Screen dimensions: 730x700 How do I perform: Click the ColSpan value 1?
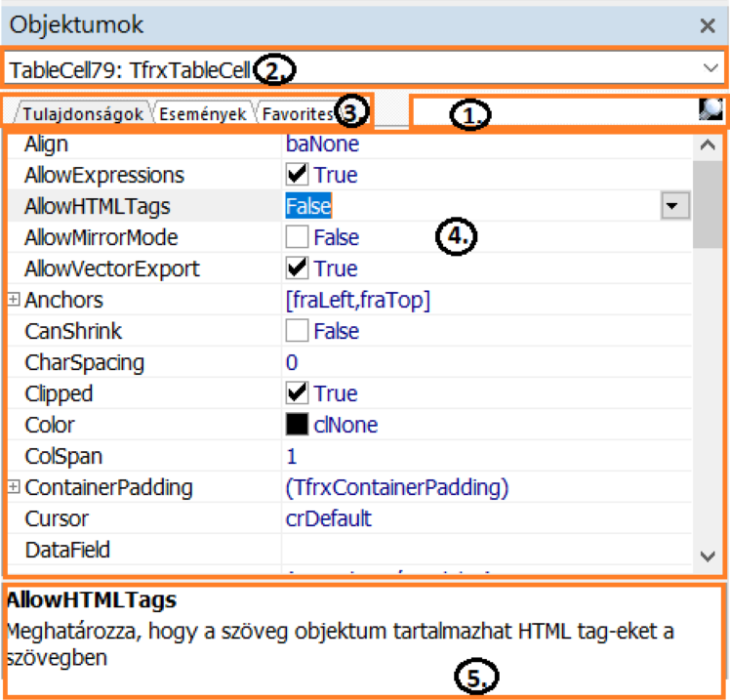click(292, 456)
